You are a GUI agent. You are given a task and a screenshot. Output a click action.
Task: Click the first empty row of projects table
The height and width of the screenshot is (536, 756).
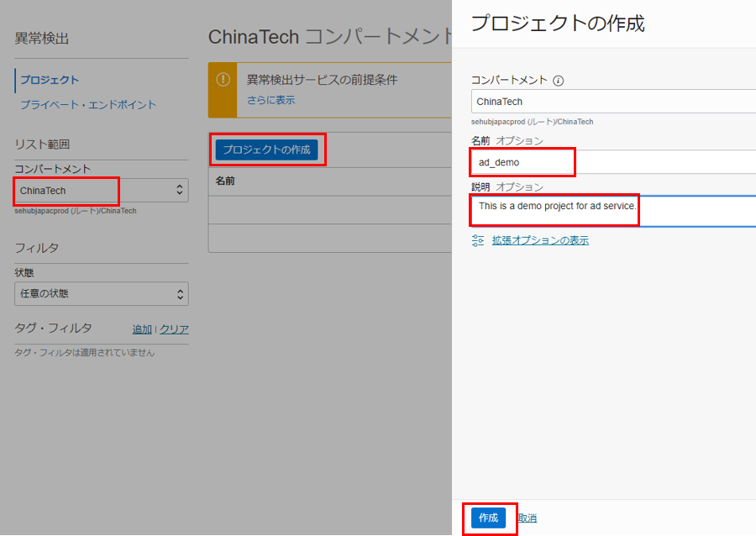coord(329,210)
